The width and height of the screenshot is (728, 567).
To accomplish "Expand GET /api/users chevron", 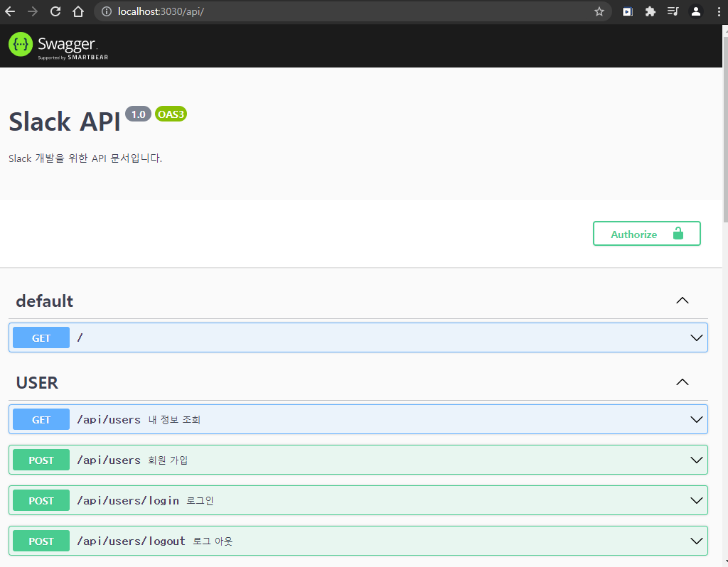I will pos(696,419).
